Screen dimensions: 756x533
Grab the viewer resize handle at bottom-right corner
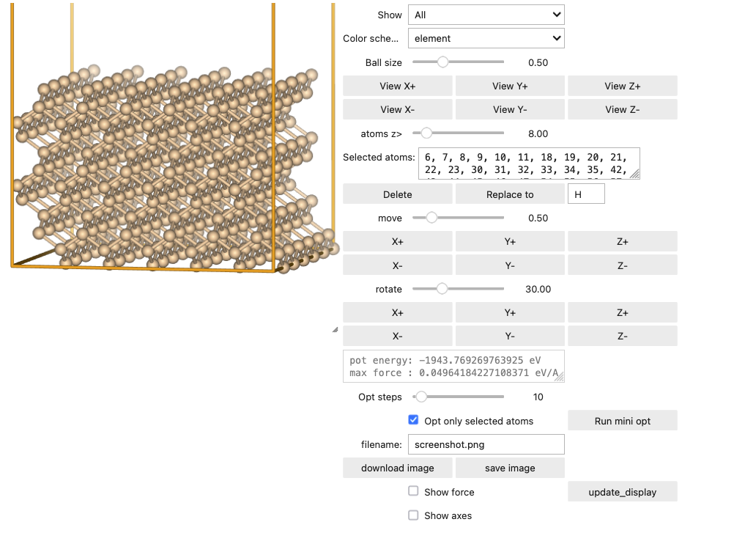(x=335, y=331)
